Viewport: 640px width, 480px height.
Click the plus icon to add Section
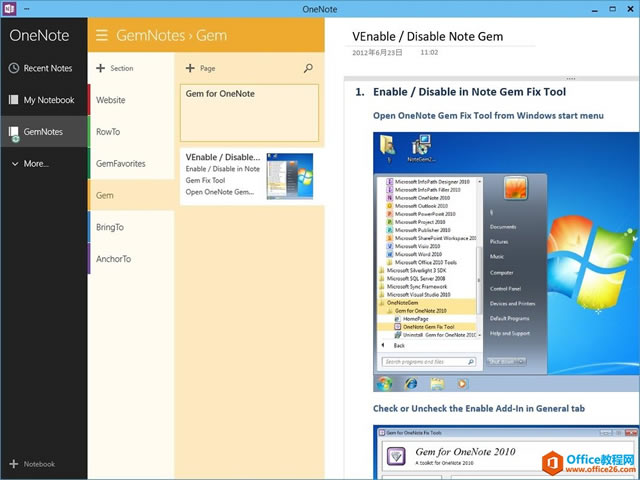100,68
